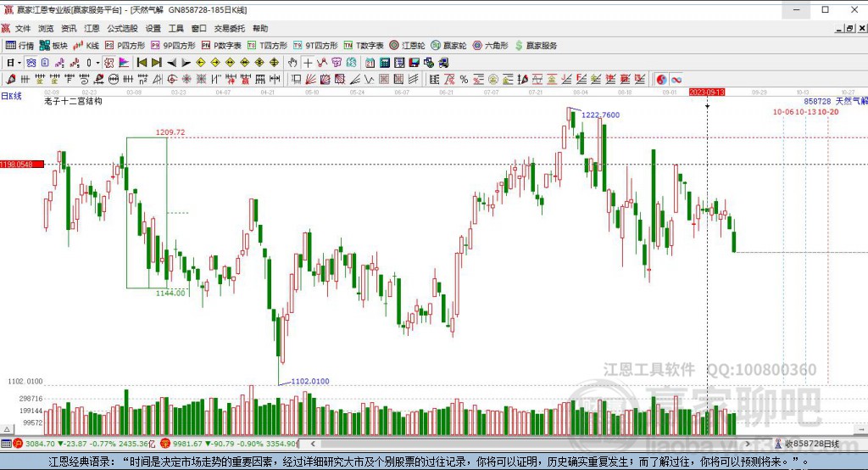Restore the inner chart window button
Image resolution: width=868 pixels, height=470 pixels.
[x=849, y=28]
